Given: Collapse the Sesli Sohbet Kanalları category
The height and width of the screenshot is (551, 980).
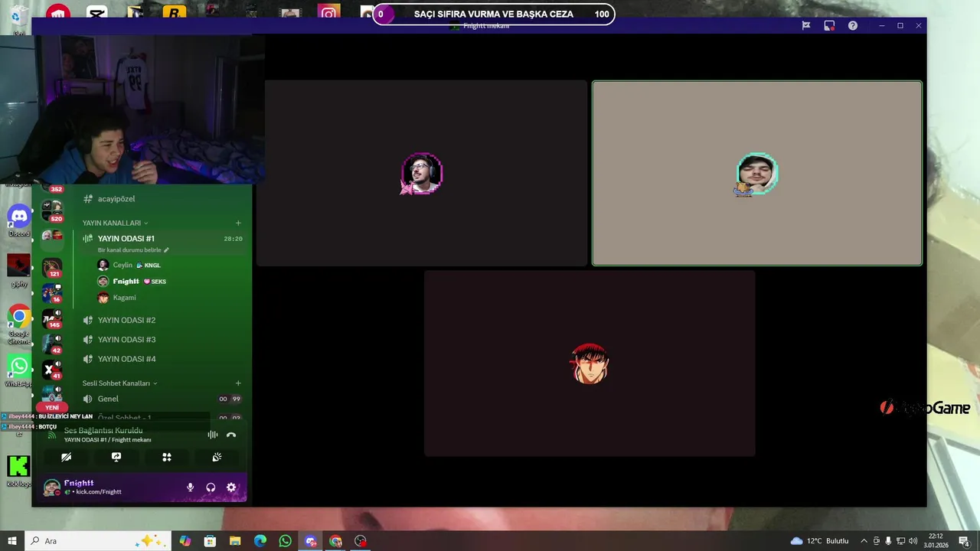Looking at the screenshot, I should (x=119, y=383).
